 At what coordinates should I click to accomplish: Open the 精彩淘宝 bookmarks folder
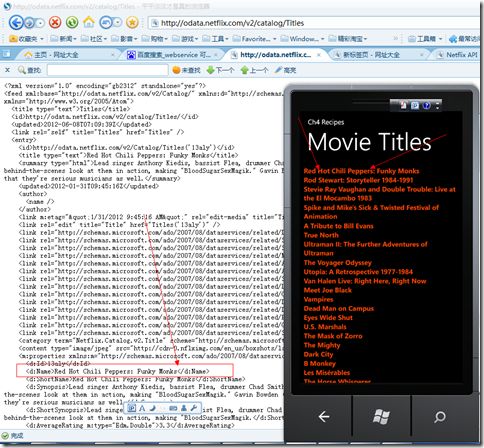pos(348,39)
